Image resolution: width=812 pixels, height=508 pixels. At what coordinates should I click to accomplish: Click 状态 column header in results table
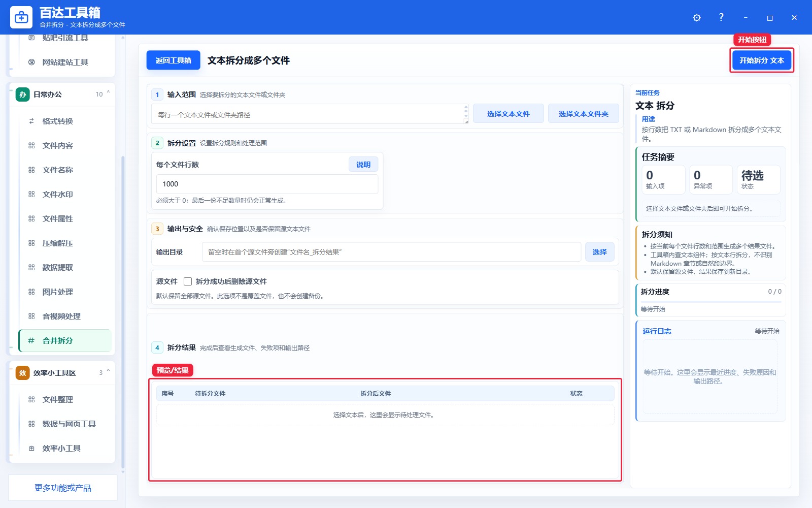pyautogui.click(x=576, y=394)
